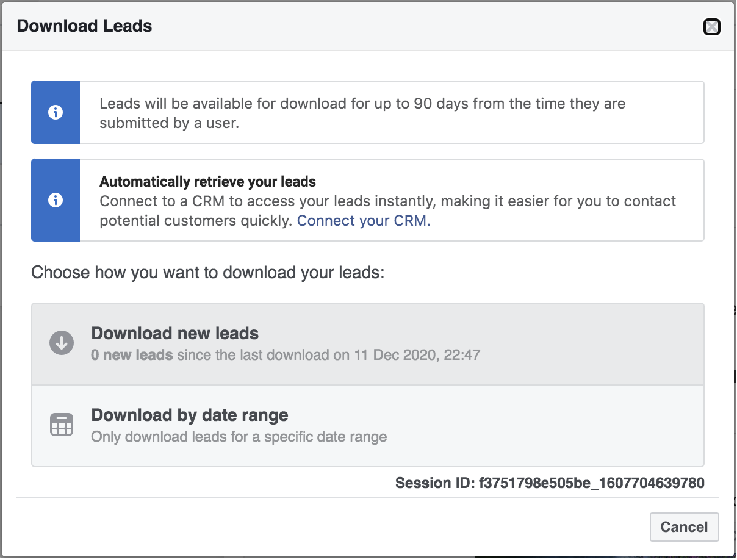
Task: Click the calendar grid icon for date range
Action: coord(62,425)
